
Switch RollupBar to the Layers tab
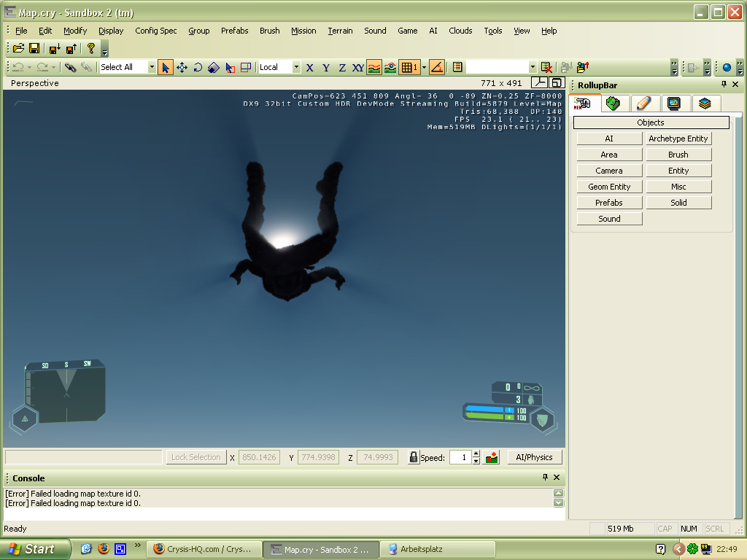click(x=705, y=104)
